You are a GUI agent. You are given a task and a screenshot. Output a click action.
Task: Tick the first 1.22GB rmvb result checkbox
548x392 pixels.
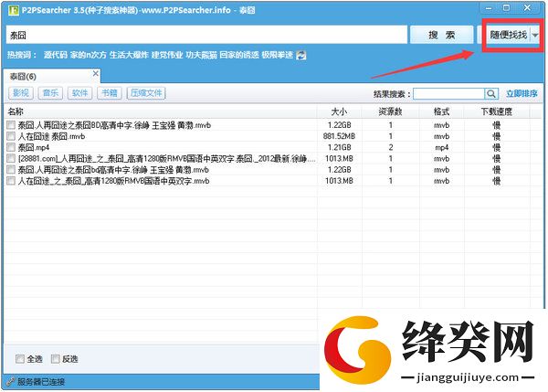[11, 125]
